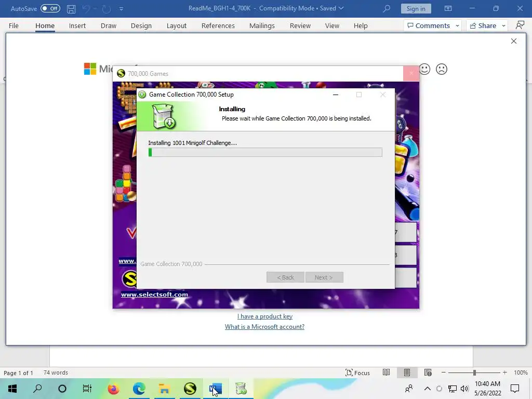Click the Share button
This screenshot has width=532, height=399.
(x=483, y=26)
